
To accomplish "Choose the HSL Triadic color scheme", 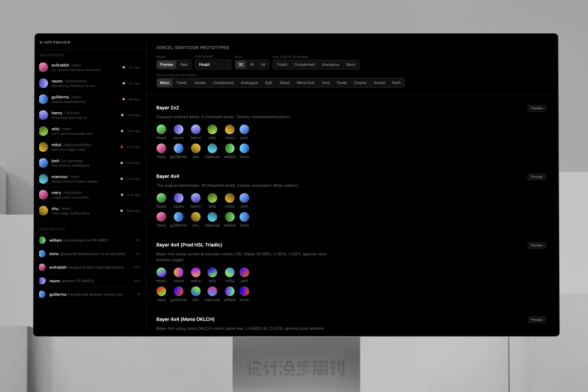I will [x=282, y=65].
